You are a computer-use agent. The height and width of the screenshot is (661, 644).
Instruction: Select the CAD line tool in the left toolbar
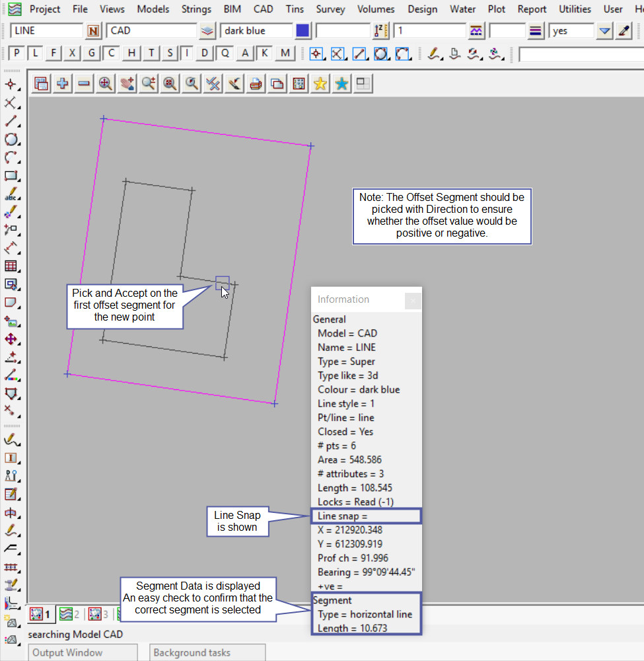click(x=11, y=121)
